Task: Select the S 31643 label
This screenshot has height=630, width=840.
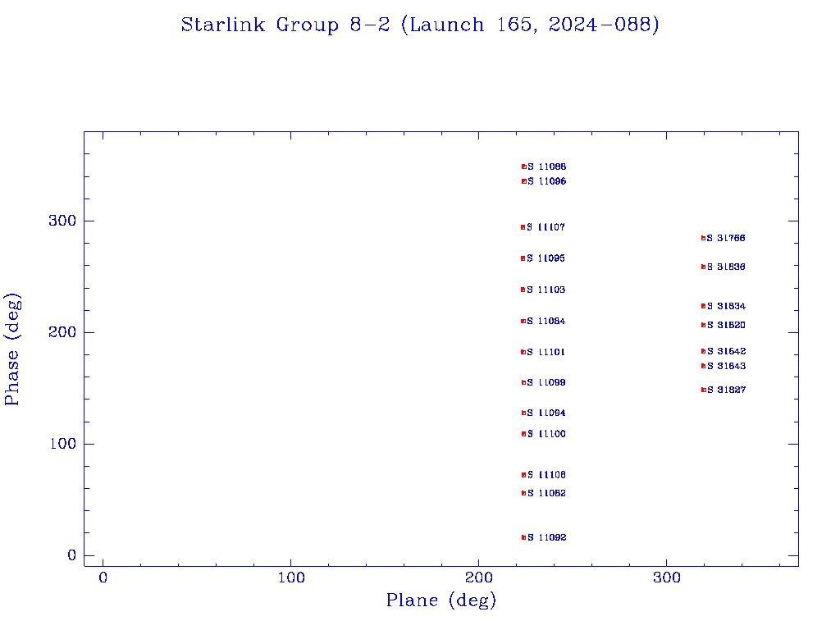Action: coord(727,366)
